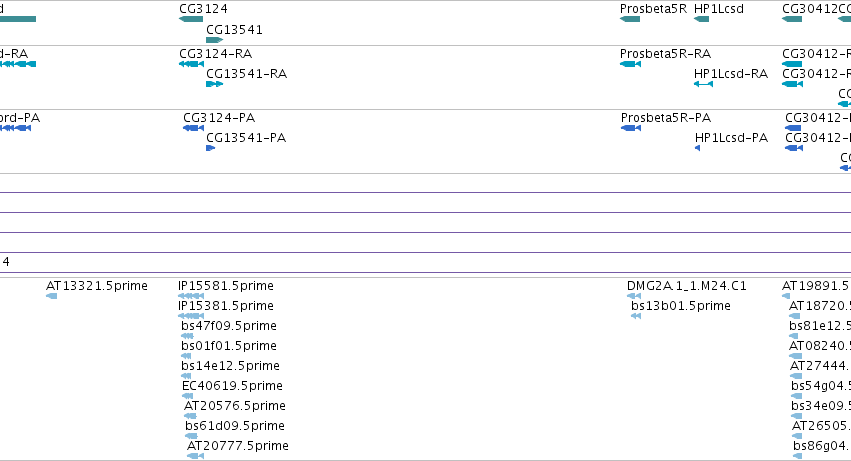
Task: Click the AT20777.5prime EST label
Action: (238, 446)
